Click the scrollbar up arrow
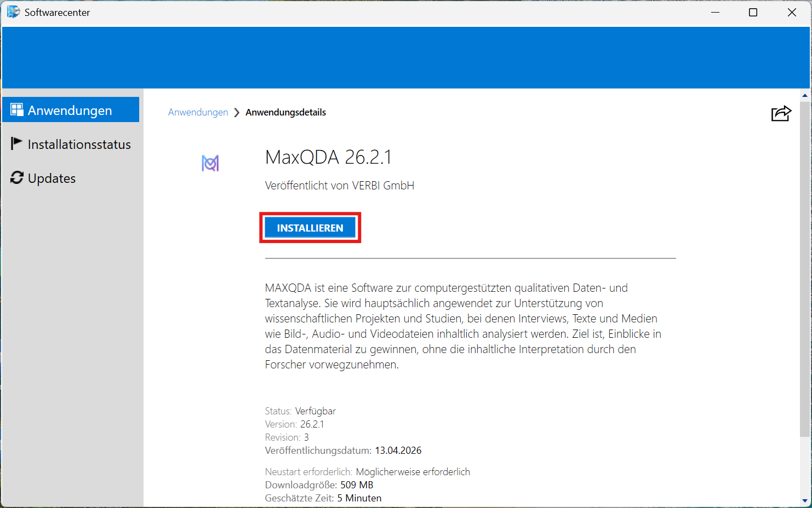 point(805,95)
